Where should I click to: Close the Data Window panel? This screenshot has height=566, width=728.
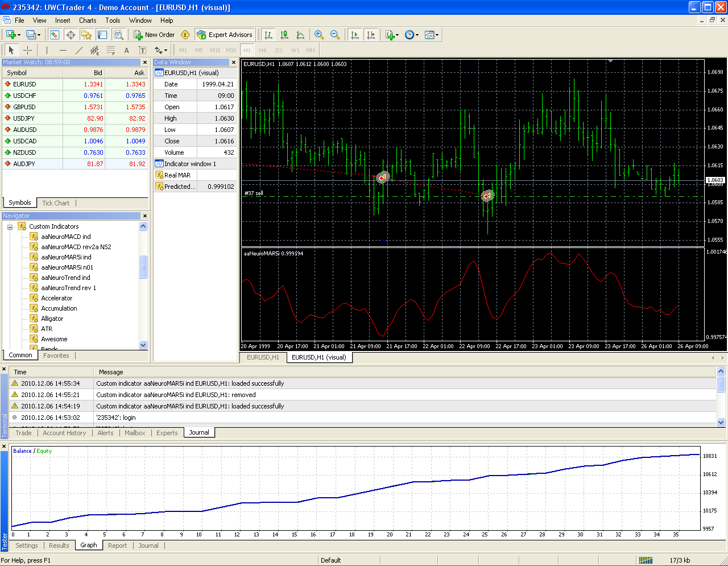pyautogui.click(x=233, y=62)
